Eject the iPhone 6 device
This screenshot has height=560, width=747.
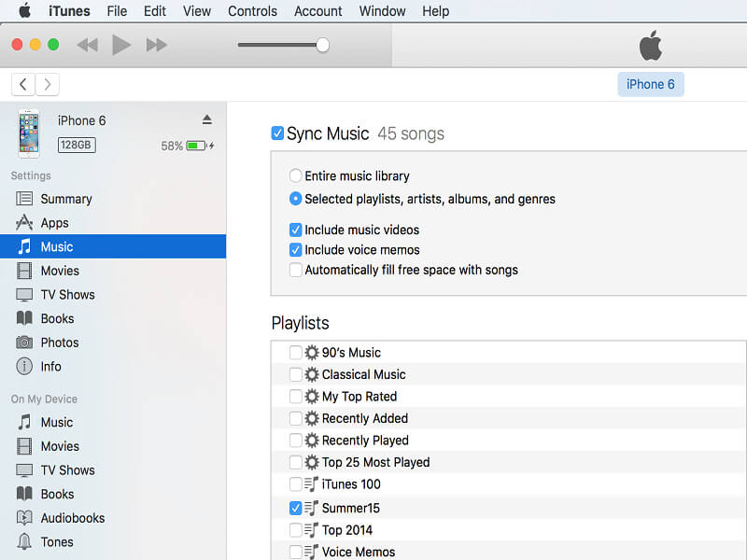pos(207,119)
